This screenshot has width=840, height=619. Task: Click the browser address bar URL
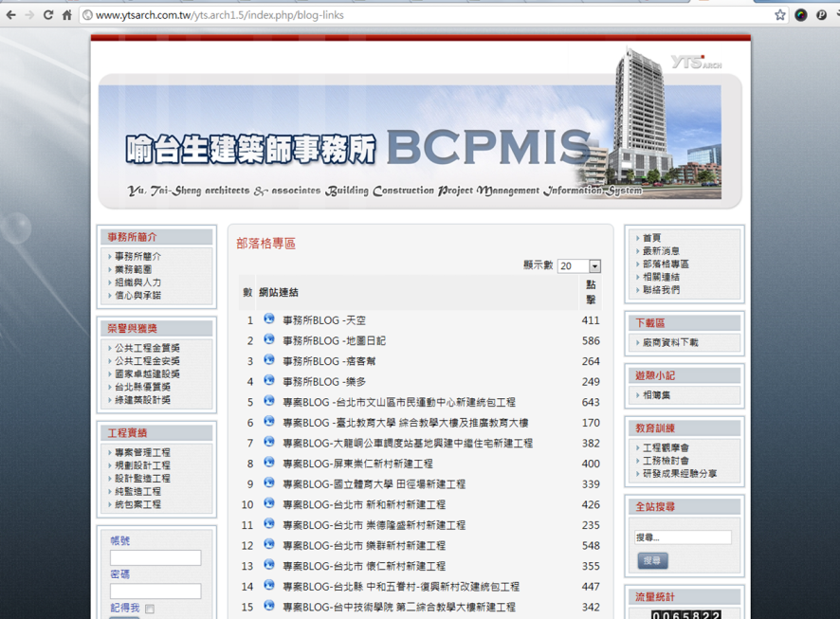point(220,15)
